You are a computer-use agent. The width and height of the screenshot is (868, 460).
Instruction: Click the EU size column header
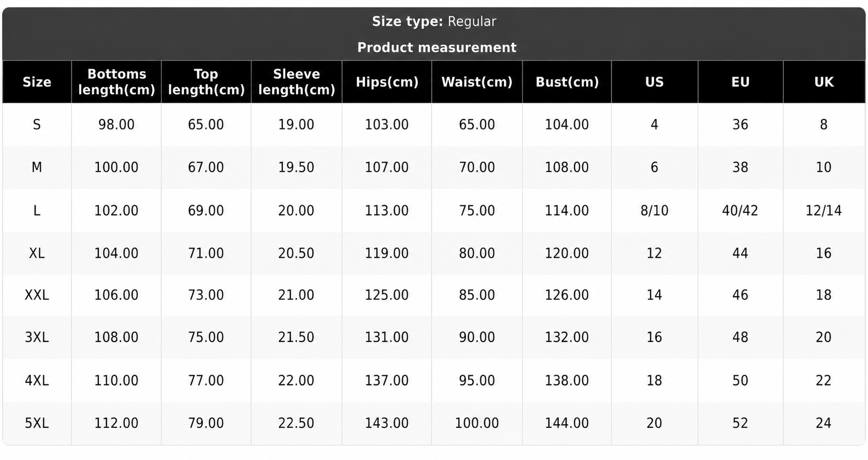point(740,82)
